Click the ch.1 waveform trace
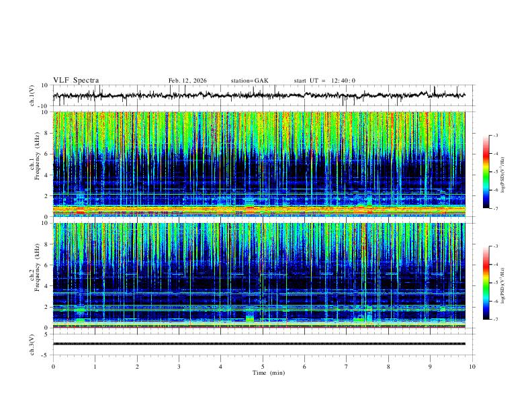This screenshot has width=532, height=411. [x=259, y=95]
